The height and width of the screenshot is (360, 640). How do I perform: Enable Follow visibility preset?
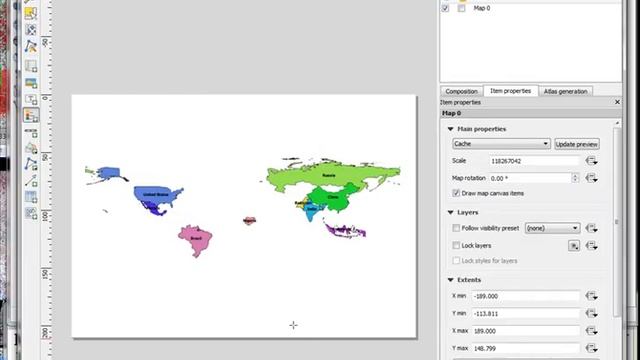point(456,228)
